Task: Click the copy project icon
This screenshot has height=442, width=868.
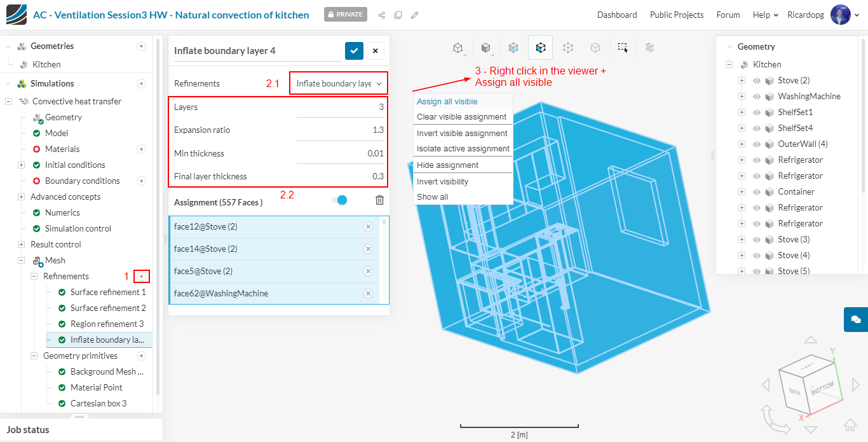Action: (398, 15)
